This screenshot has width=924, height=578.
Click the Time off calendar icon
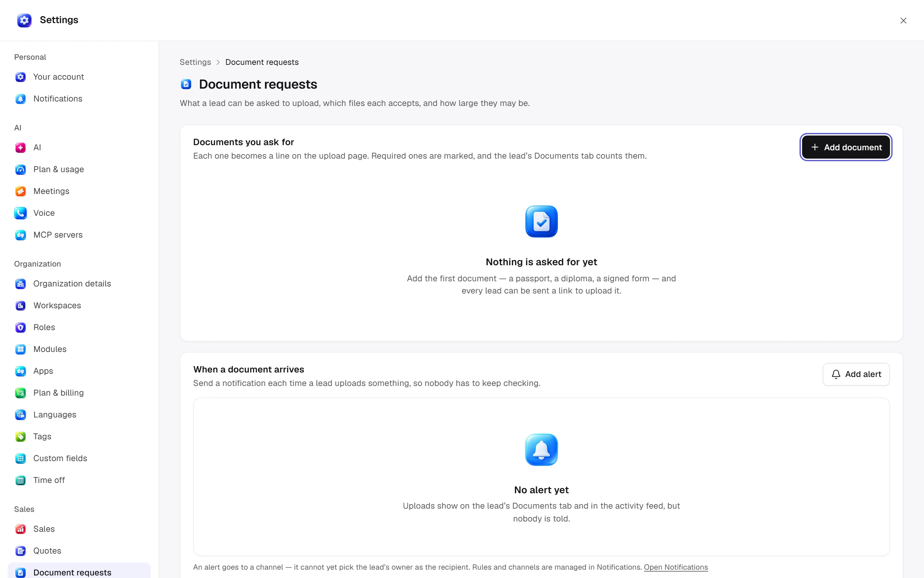21,480
